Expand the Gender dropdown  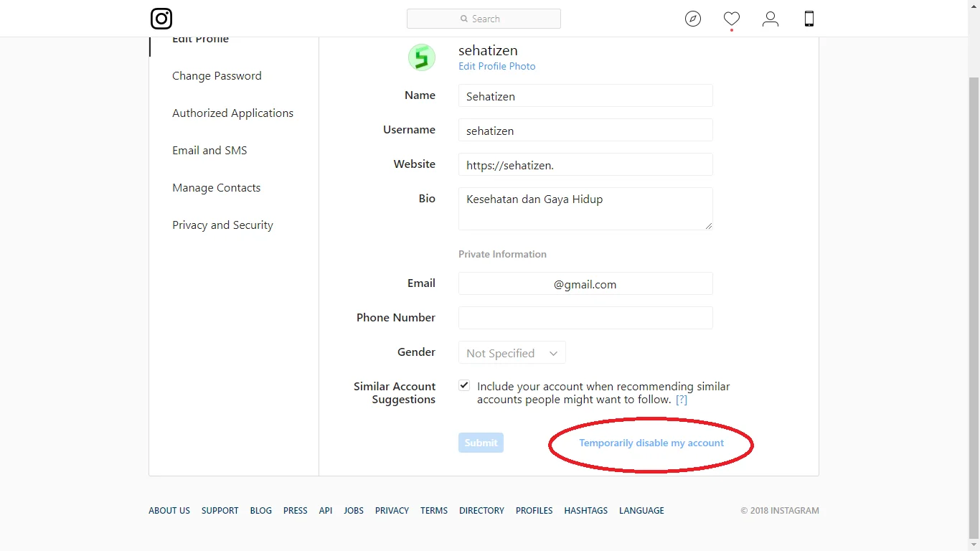coord(512,353)
